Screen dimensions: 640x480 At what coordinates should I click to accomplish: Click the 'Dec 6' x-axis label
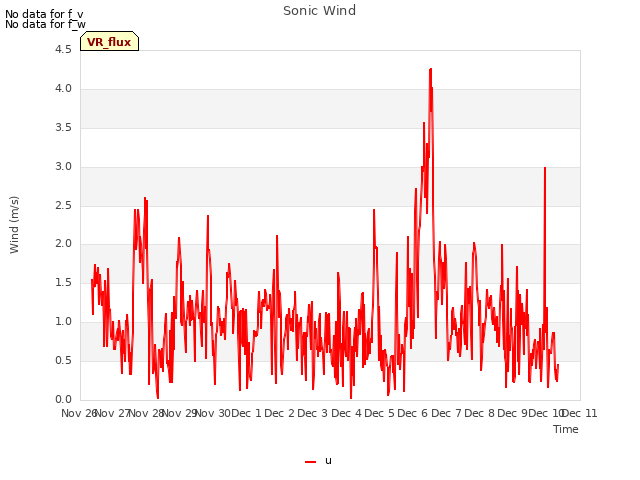click(x=413, y=413)
